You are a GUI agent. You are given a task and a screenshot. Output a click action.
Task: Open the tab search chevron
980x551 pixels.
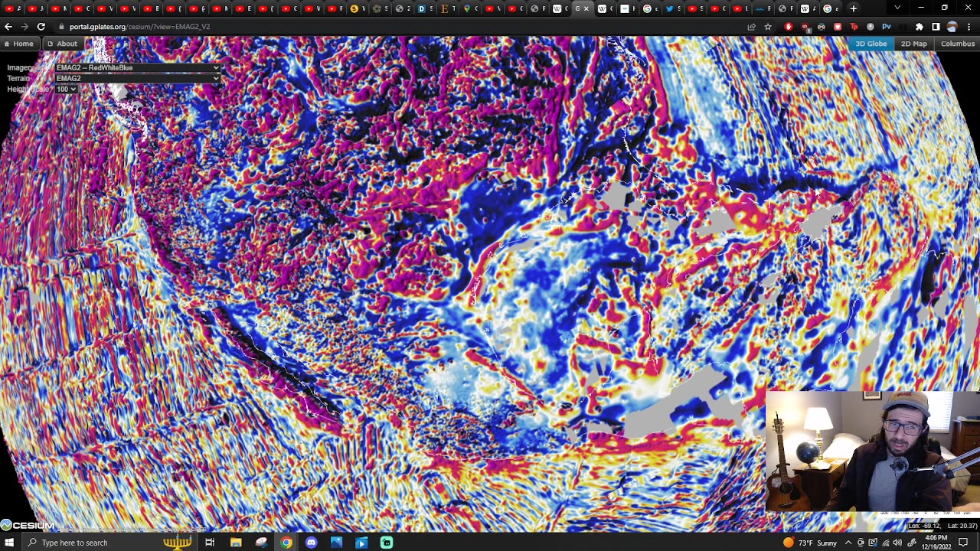pyautogui.click(x=897, y=8)
